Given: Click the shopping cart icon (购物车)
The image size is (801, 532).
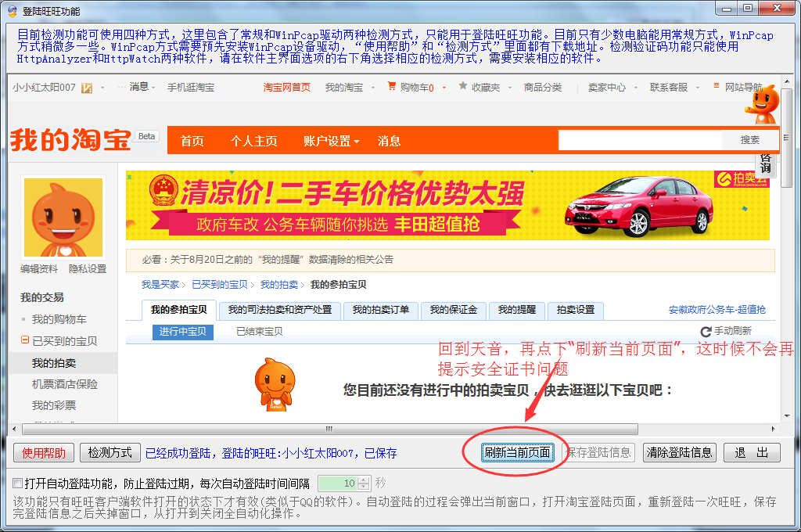Looking at the screenshot, I should tap(393, 88).
